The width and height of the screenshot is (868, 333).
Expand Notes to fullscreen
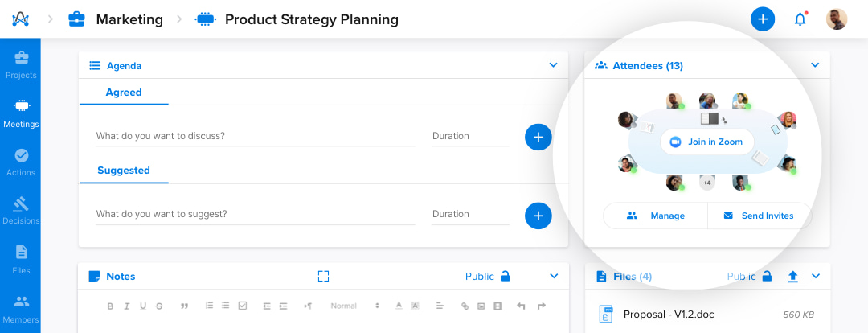click(x=323, y=276)
